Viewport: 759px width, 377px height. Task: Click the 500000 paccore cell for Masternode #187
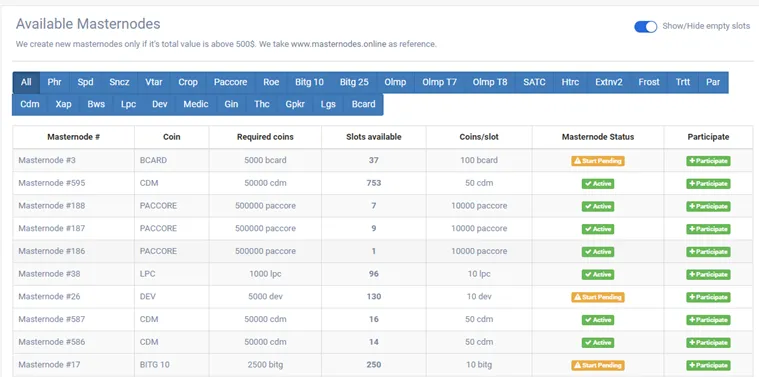point(265,228)
